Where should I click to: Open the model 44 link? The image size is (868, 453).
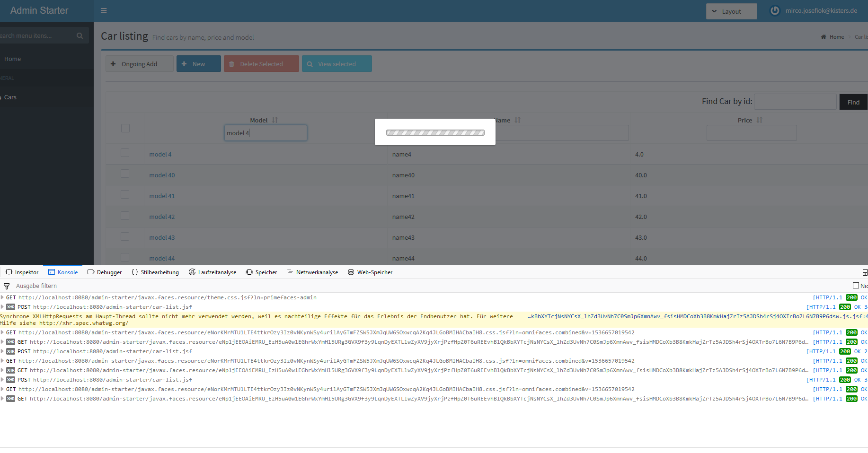[x=162, y=258]
